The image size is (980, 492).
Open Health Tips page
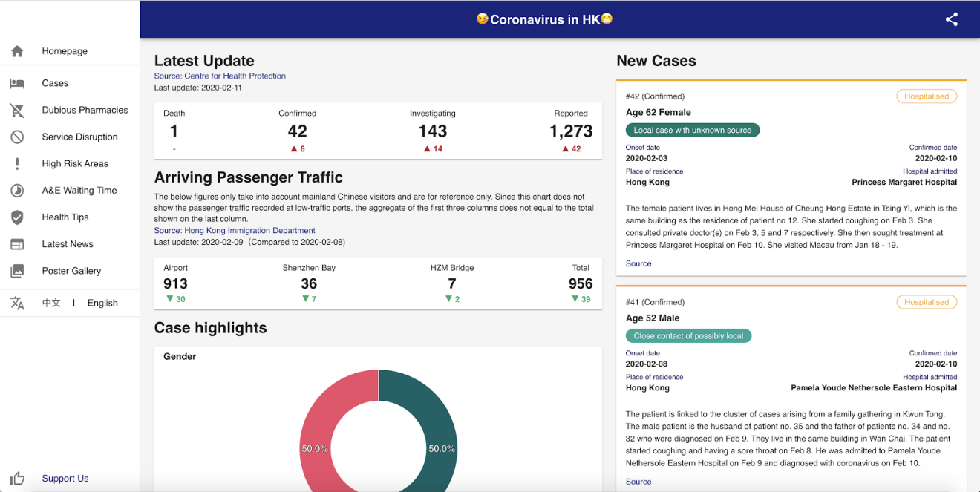65,217
